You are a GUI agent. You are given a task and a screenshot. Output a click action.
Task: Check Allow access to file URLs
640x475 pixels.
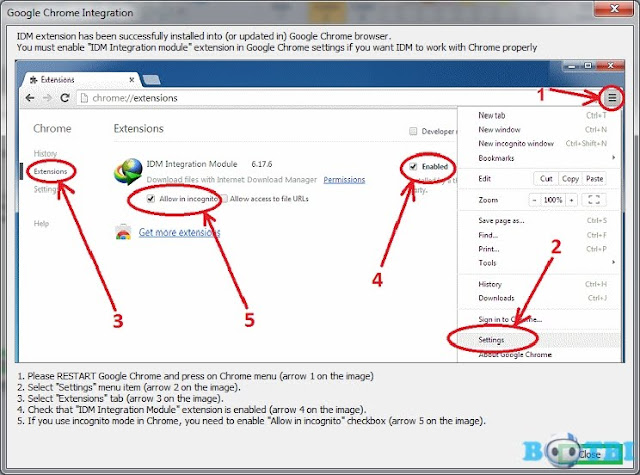point(224,199)
